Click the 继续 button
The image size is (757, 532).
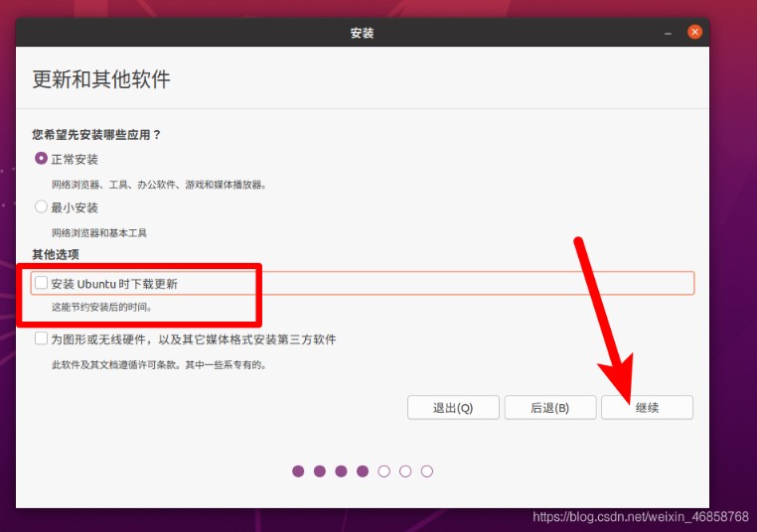pyautogui.click(x=647, y=408)
